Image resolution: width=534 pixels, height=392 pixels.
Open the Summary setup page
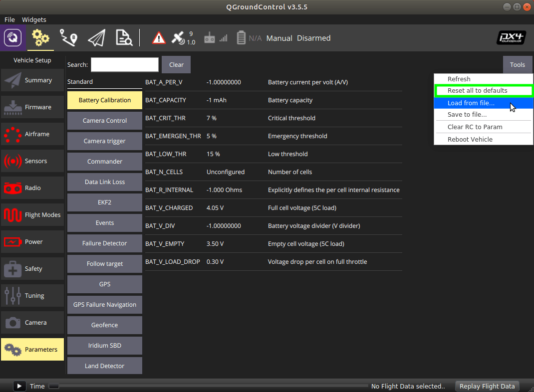[32, 80]
